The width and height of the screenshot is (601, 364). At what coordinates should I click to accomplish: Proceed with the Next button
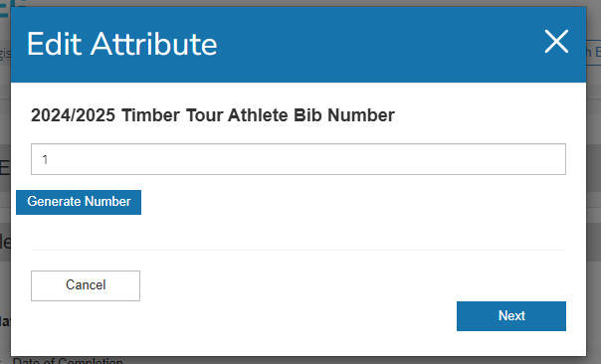pos(510,316)
